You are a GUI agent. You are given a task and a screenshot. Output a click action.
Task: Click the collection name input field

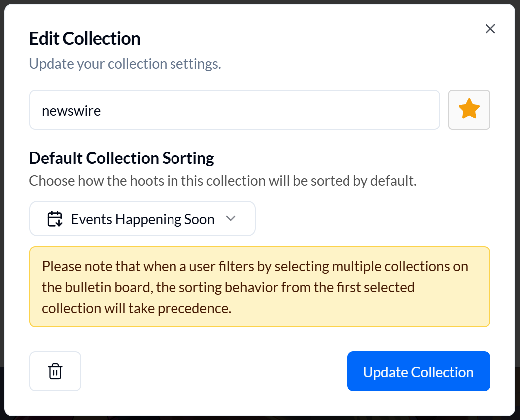[x=234, y=110]
